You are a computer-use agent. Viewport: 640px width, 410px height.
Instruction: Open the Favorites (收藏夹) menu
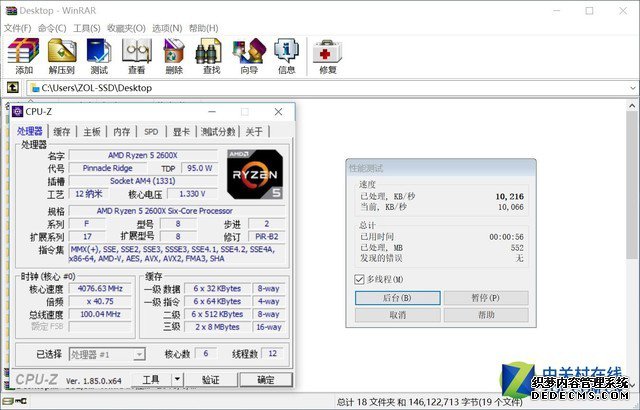click(127, 28)
